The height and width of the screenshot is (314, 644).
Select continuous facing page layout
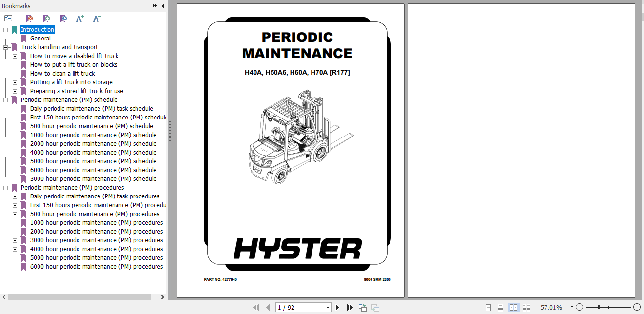527,307
